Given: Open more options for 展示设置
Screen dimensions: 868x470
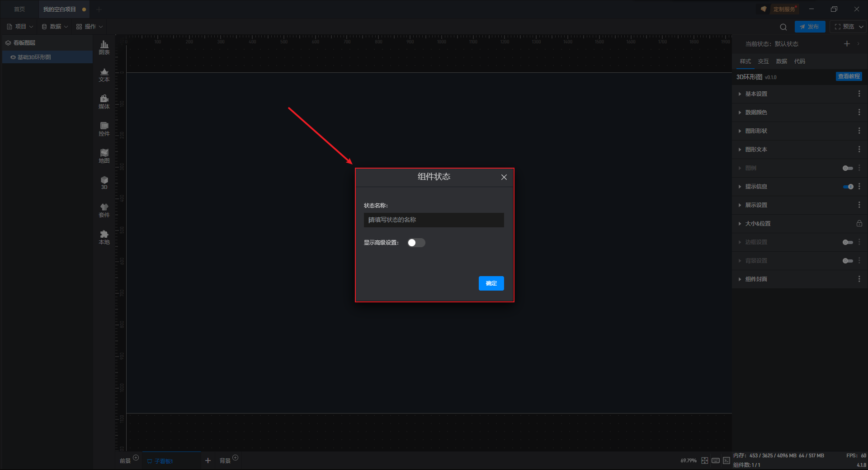Looking at the screenshot, I should click(x=859, y=205).
